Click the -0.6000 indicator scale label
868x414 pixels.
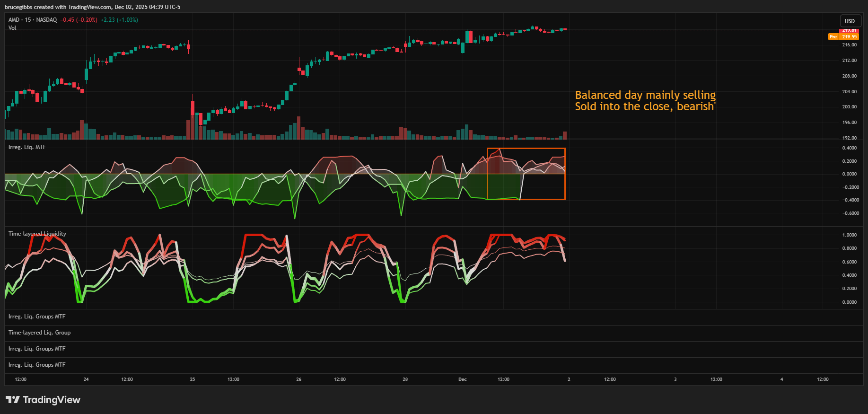pos(849,213)
